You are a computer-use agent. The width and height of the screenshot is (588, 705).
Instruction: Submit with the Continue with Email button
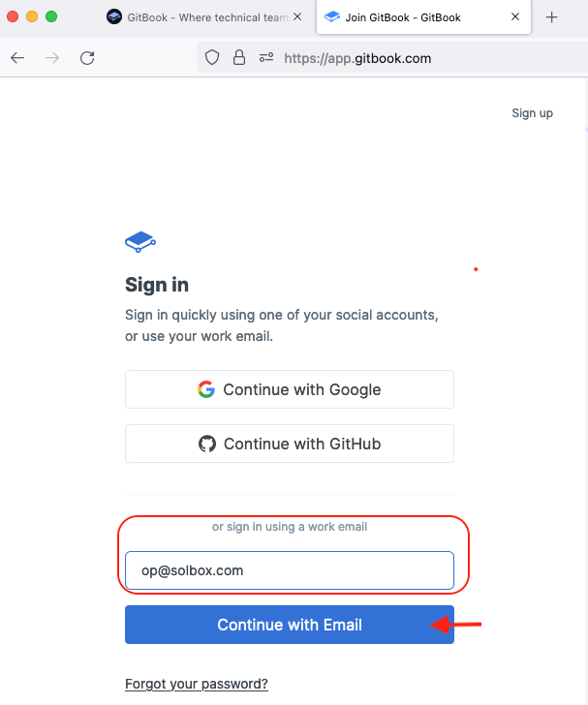(x=290, y=625)
